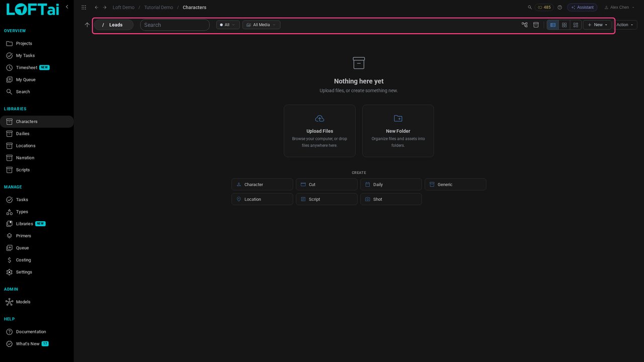This screenshot has height=362, width=644.
Task: Focus the Search input field
Action: [175, 25]
